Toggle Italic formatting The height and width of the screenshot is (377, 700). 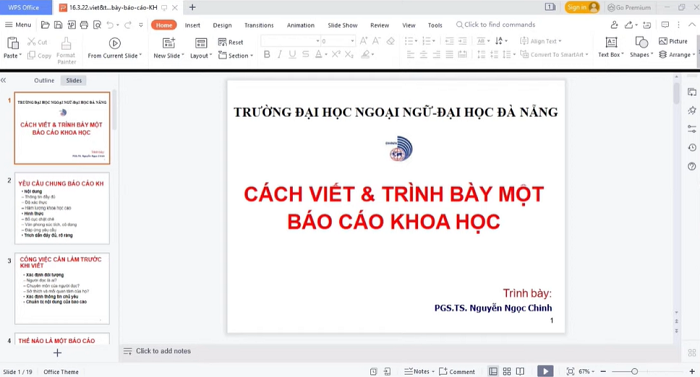(x=279, y=54)
